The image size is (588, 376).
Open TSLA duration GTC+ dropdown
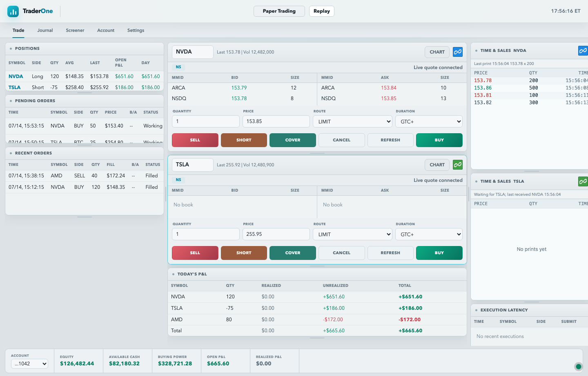coord(429,234)
